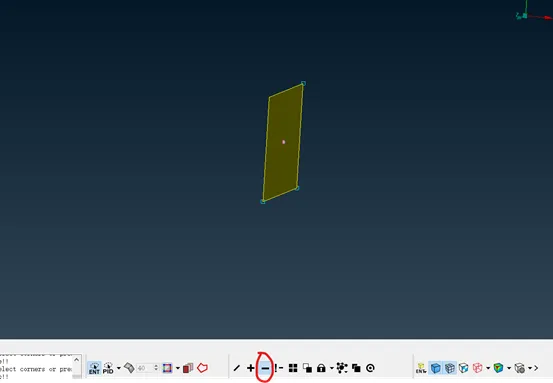The height and width of the screenshot is (383, 553).
Task: Open the dropdown after red wireframe cube
Action: [x=488, y=368]
